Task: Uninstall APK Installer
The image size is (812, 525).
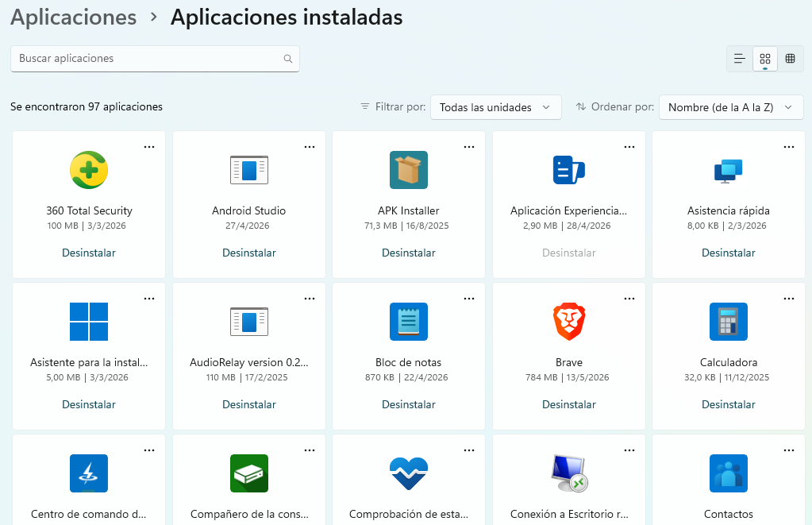Action: tap(409, 253)
